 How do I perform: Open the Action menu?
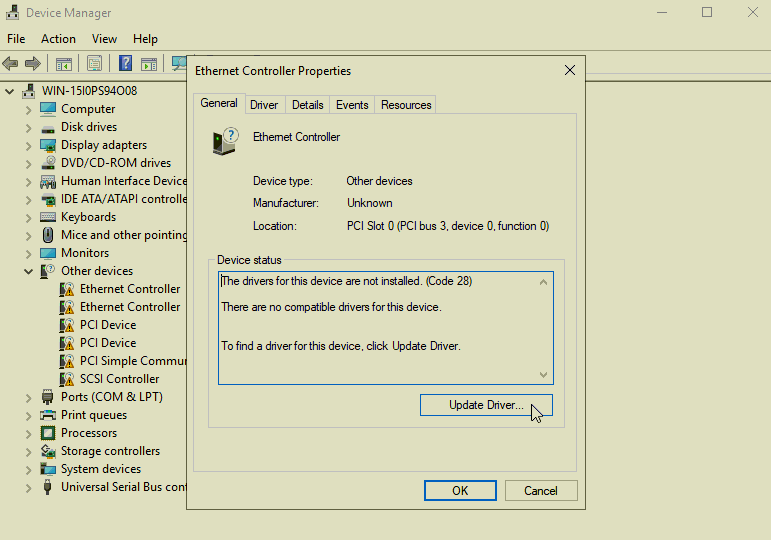58,39
